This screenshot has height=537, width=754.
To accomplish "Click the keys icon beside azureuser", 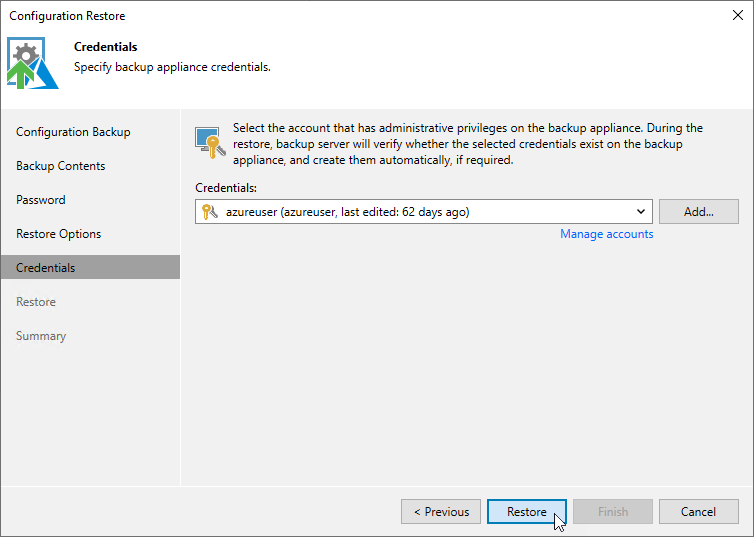I will coord(210,212).
